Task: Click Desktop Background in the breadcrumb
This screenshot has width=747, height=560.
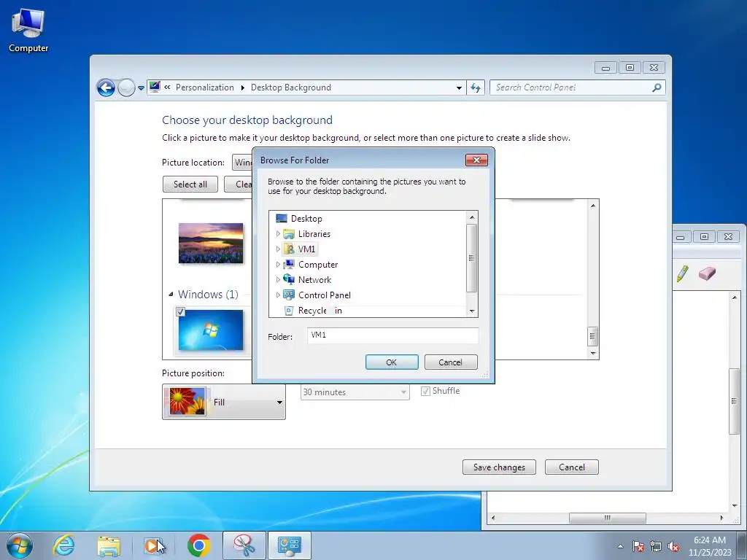Action: point(290,87)
